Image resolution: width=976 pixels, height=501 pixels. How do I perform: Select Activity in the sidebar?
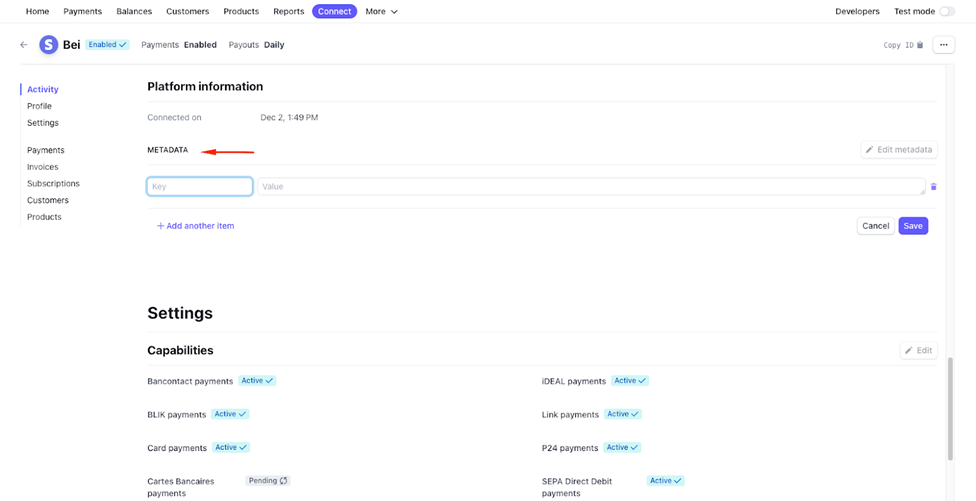[x=43, y=90]
